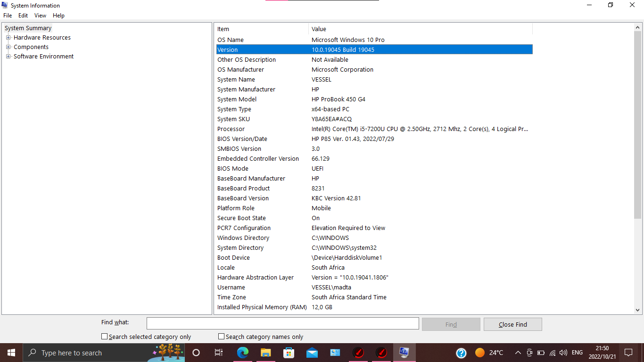The image size is (644, 362).
Task: Select the highlighted Version row
Action: pos(374,50)
